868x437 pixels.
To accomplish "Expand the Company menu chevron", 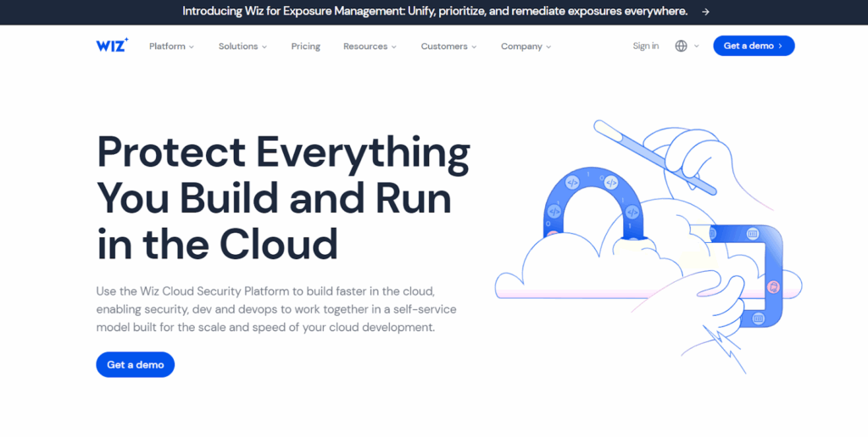I will (x=548, y=47).
